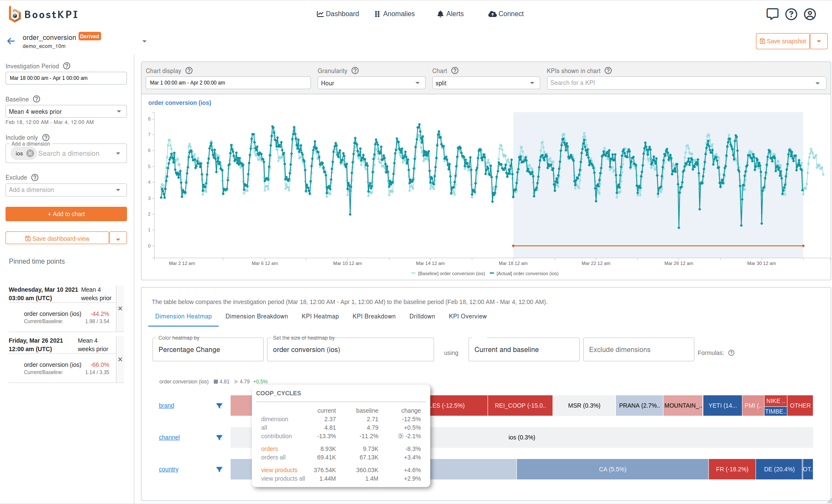832x504 pixels.
Task: Open the chat messages icon
Action: [772, 14]
